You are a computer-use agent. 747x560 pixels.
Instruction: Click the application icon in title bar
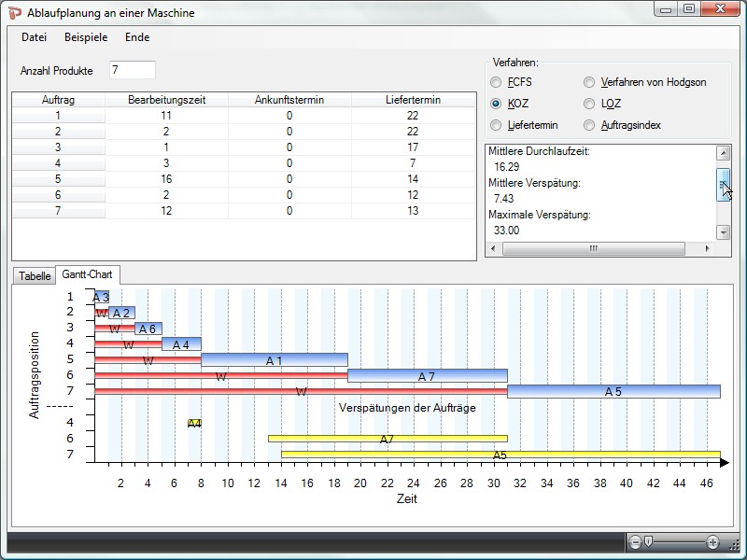[16, 12]
